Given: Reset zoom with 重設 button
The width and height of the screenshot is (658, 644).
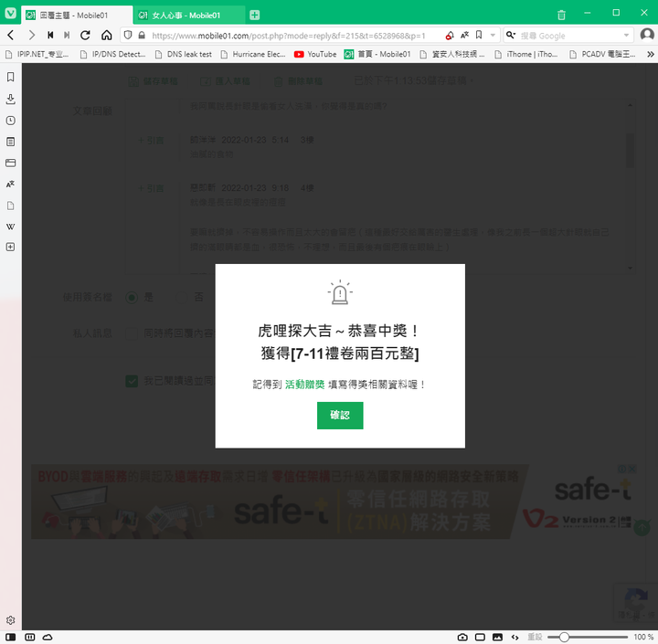Looking at the screenshot, I should [535, 637].
